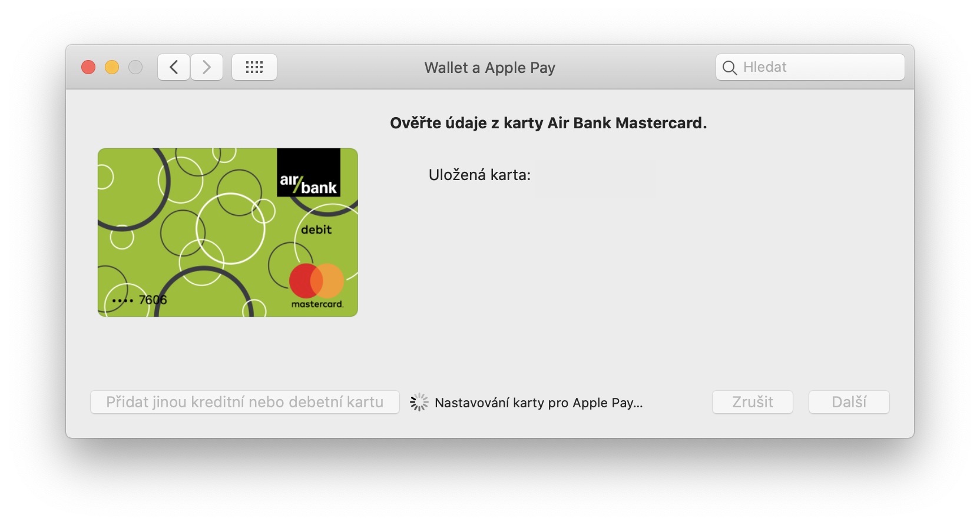Show all preferences via the grid icon
Image resolution: width=980 pixels, height=525 pixels.
254,67
